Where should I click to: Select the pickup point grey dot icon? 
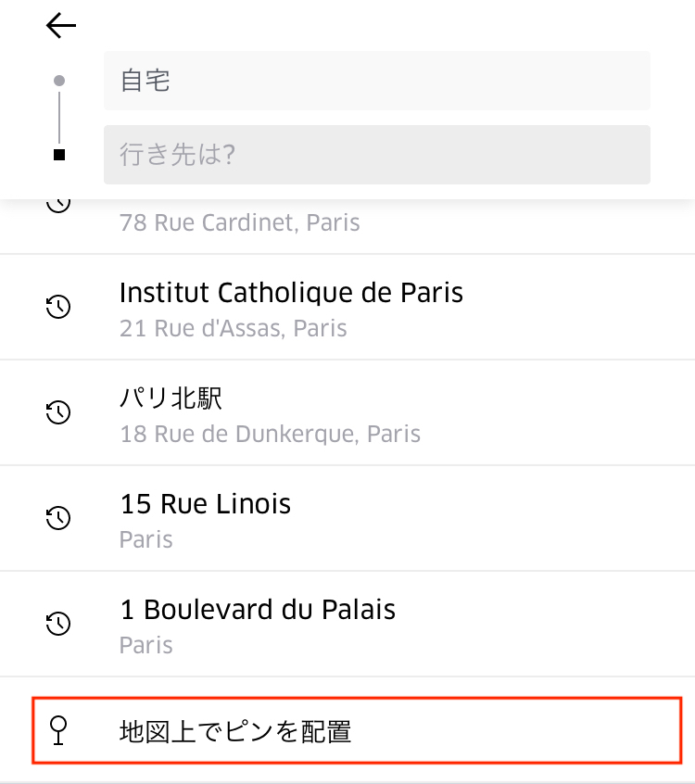[x=59, y=81]
